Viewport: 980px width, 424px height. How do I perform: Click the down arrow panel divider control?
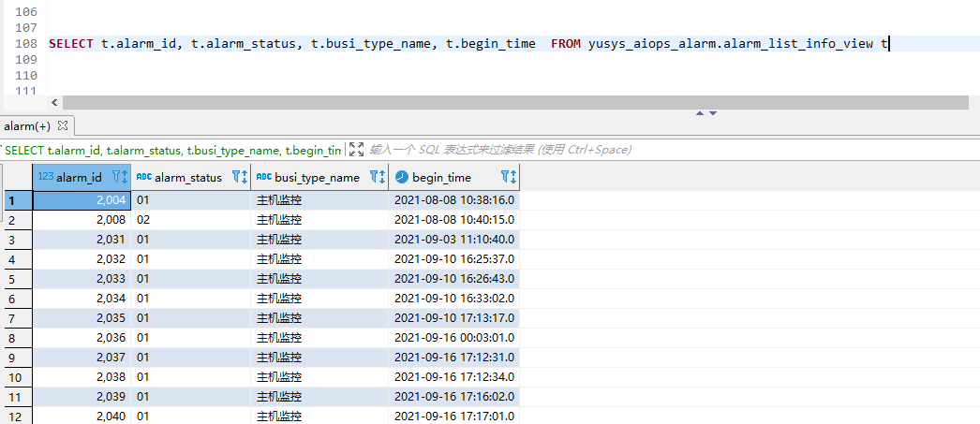pyautogui.click(x=712, y=113)
